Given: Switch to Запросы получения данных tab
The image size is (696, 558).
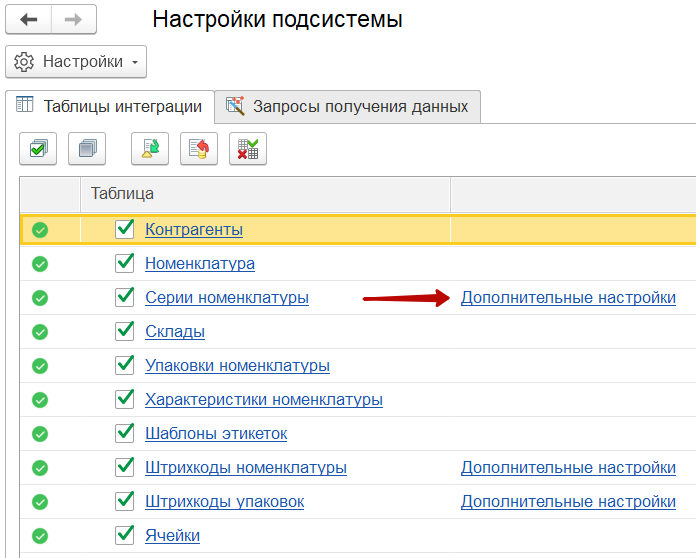Looking at the screenshot, I should (348, 106).
